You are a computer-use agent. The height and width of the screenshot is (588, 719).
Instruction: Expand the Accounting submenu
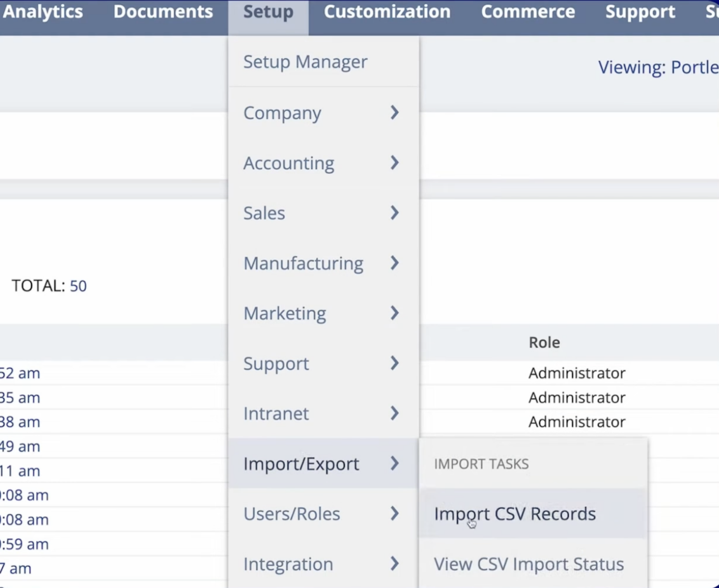click(395, 163)
